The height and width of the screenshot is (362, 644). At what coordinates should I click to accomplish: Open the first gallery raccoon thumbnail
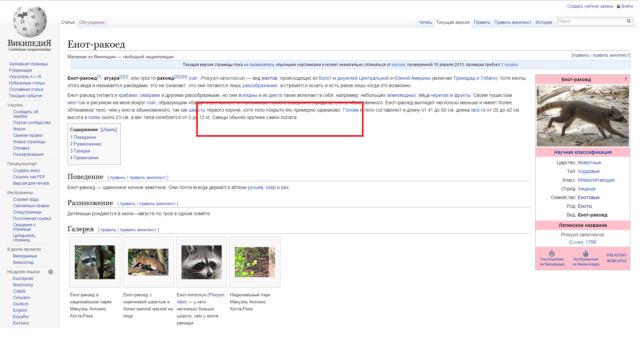click(95, 262)
